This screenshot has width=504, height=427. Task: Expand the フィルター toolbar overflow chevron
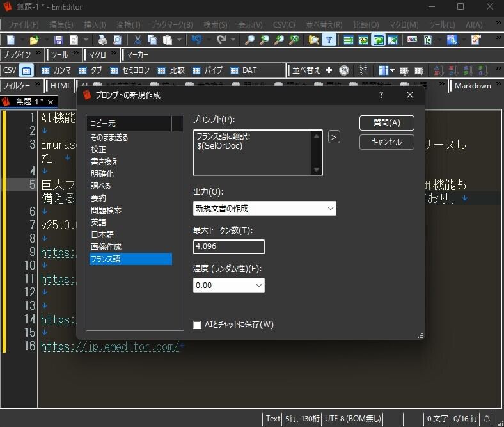pos(38,84)
